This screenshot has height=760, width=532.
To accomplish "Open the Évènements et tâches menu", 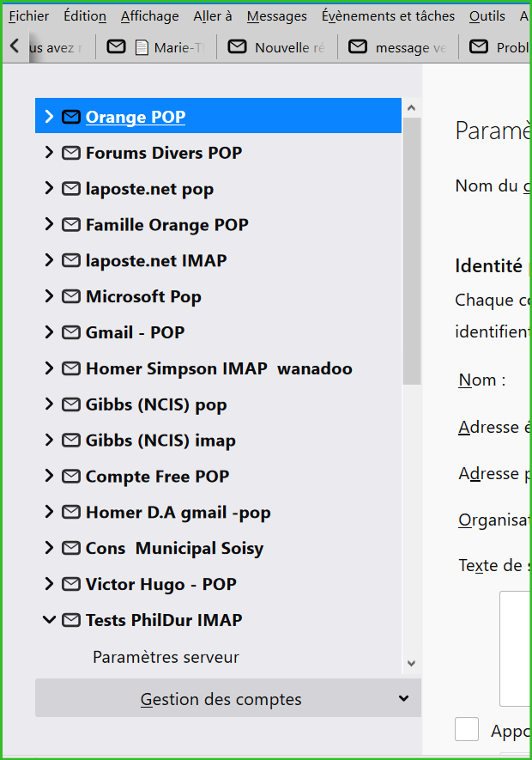I will click(x=388, y=16).
